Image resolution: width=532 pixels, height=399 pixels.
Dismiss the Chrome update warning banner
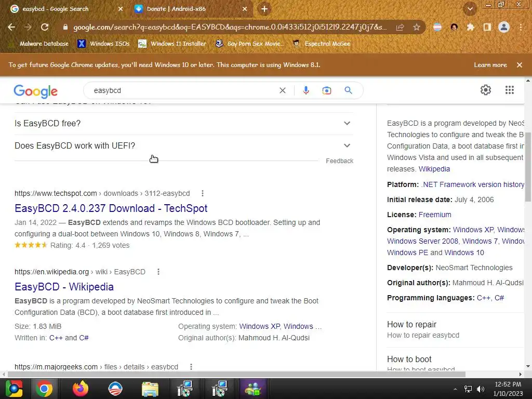click(x=520, y=65)
